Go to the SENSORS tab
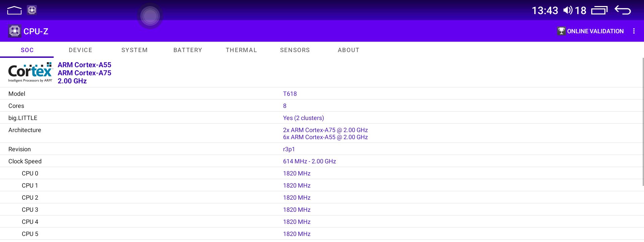The width and height of the screenshot is (644, 242). pos(295,50)
